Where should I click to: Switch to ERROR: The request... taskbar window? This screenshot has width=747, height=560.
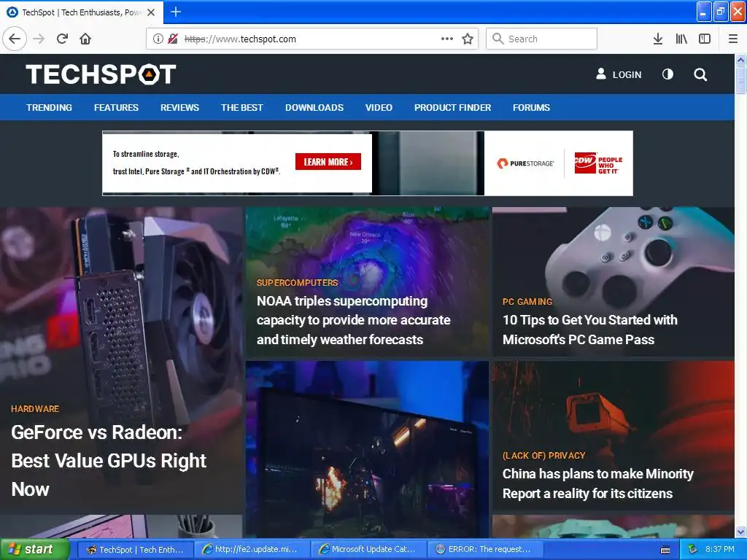tap(485, 550)
